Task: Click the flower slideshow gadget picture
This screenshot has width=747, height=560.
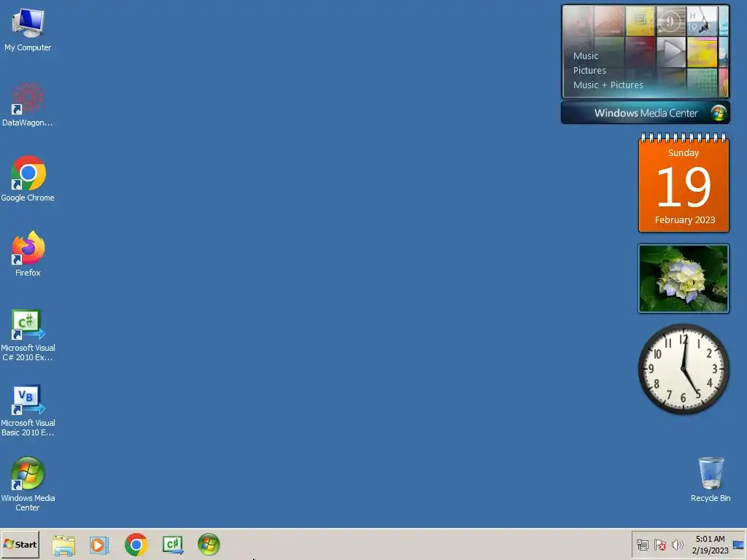Action: pos(684,279)
